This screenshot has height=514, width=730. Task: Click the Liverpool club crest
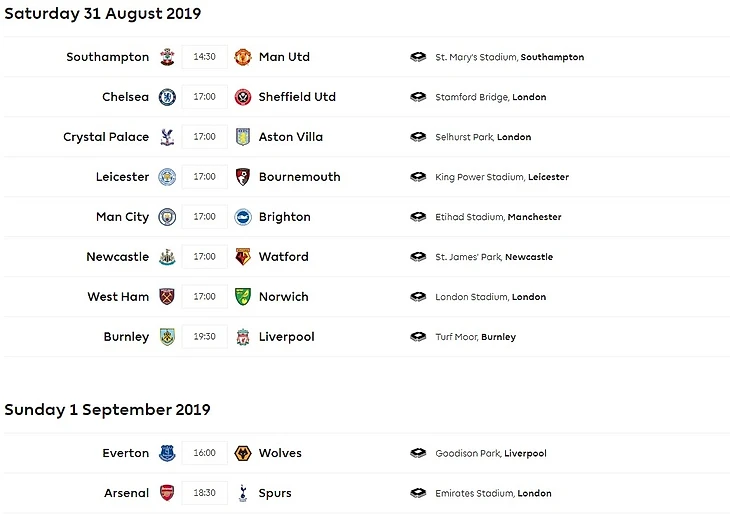click(242, 337)
